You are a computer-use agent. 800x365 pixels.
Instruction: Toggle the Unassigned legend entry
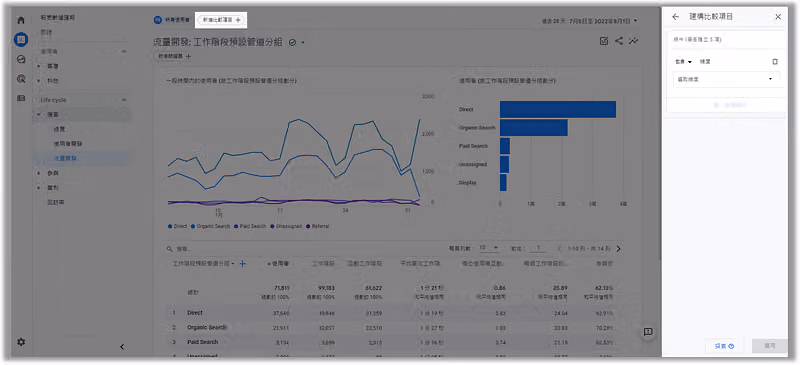[x=286, y=226]
